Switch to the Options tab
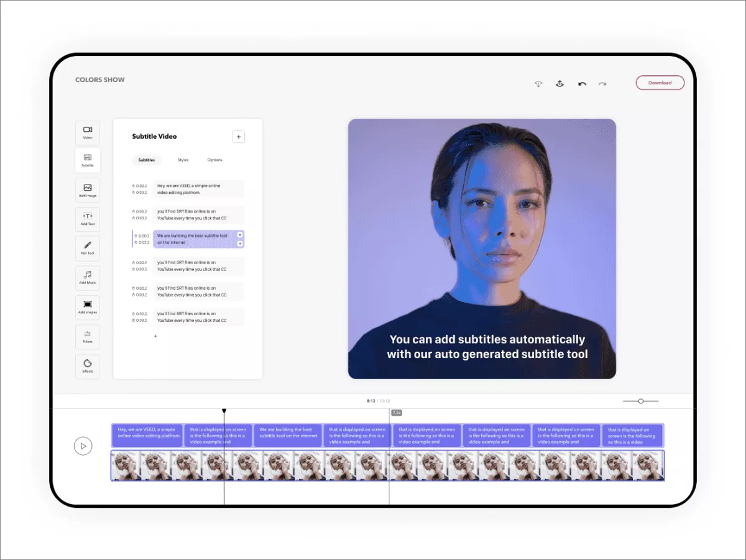Image resolution: width=746 pixels, height=560 pixels. (x=214, y=160)
